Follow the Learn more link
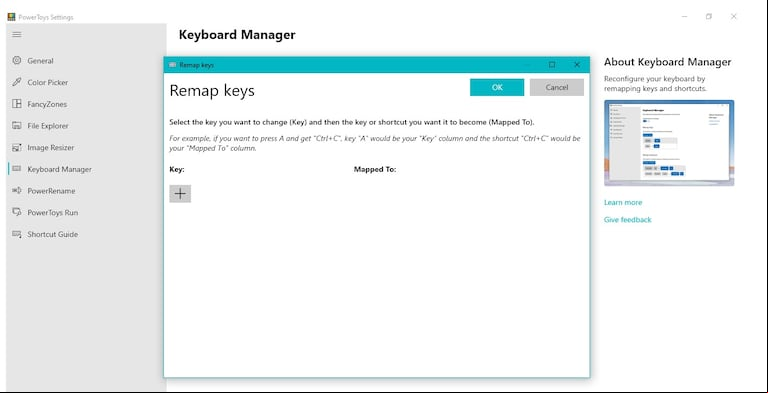 click(623, 202)
